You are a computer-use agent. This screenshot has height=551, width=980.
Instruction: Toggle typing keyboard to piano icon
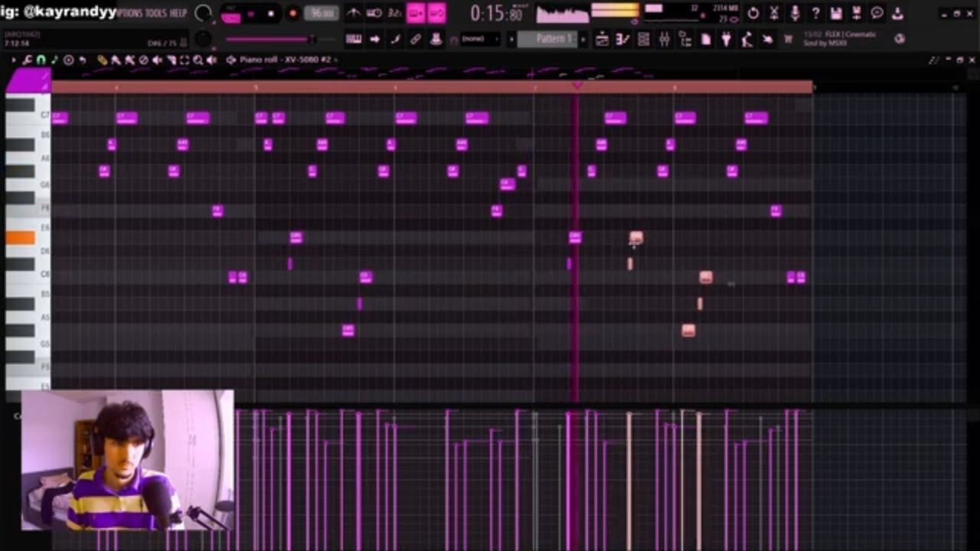354,39
